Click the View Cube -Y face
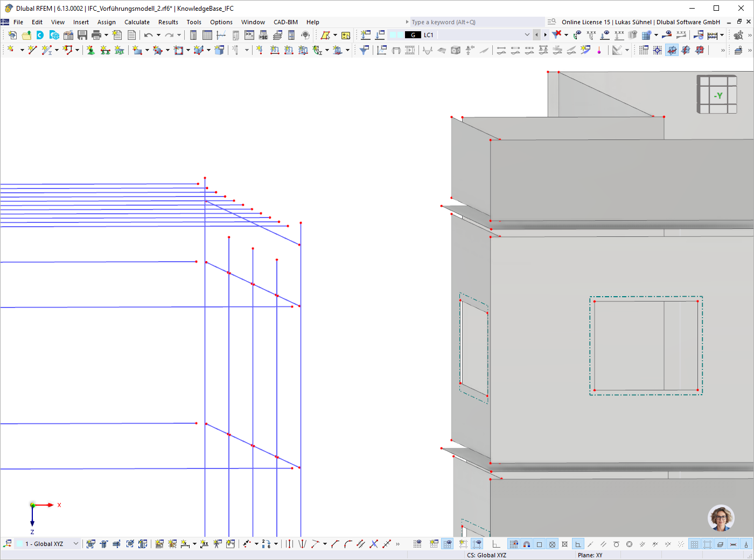This screenshot has height=560, width=754. coord(718,96)
